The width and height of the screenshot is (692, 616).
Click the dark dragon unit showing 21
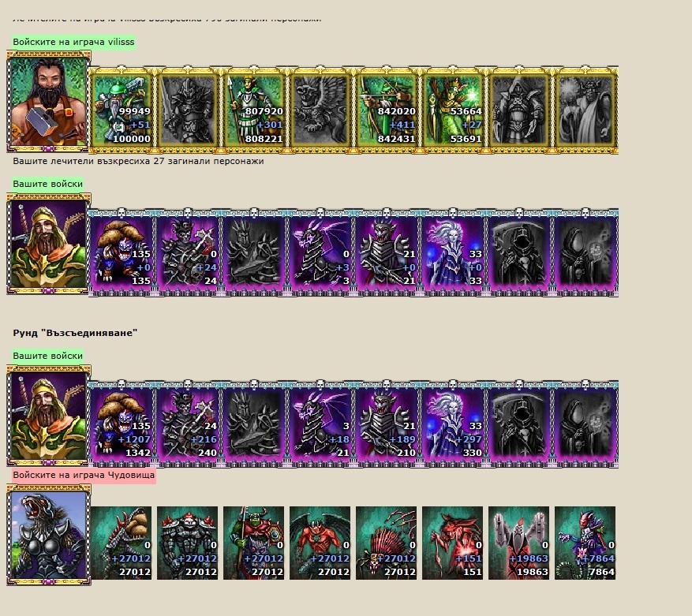(x=320, y=424)
